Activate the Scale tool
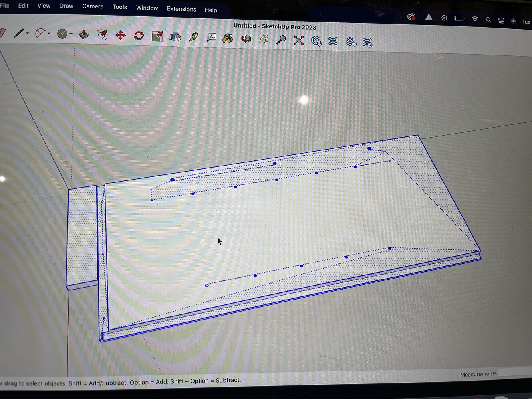The width and height of the screenshot is (532, 399). tap(157, 37)
